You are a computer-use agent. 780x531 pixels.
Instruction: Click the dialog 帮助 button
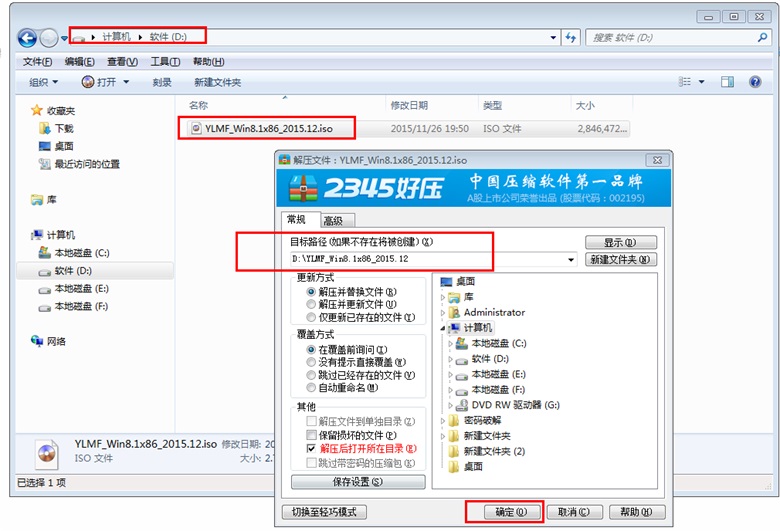pos(636,512)
